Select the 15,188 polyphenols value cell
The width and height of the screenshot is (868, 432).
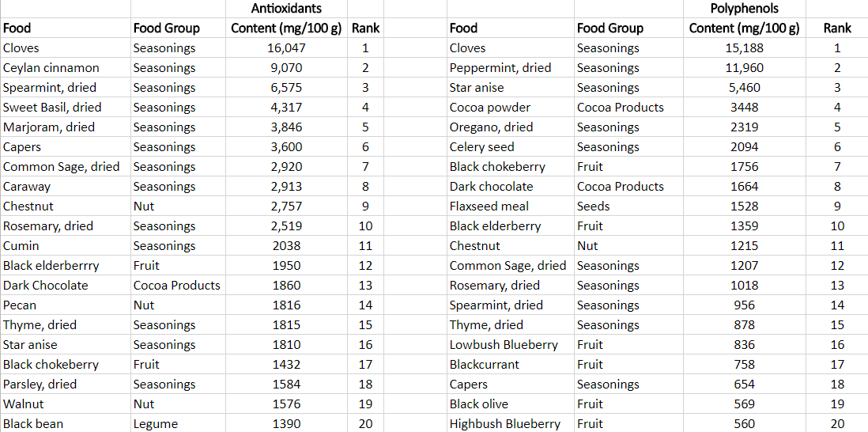coord(745,48)
